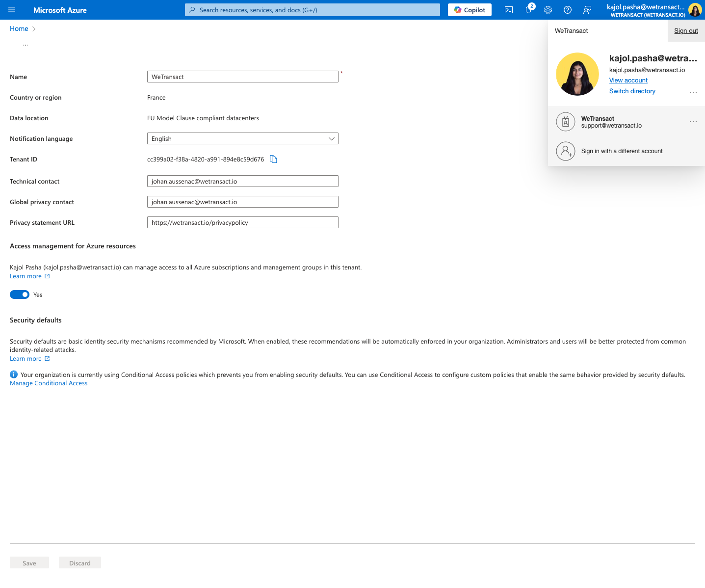Click Switch directory link

coord(632,91)
